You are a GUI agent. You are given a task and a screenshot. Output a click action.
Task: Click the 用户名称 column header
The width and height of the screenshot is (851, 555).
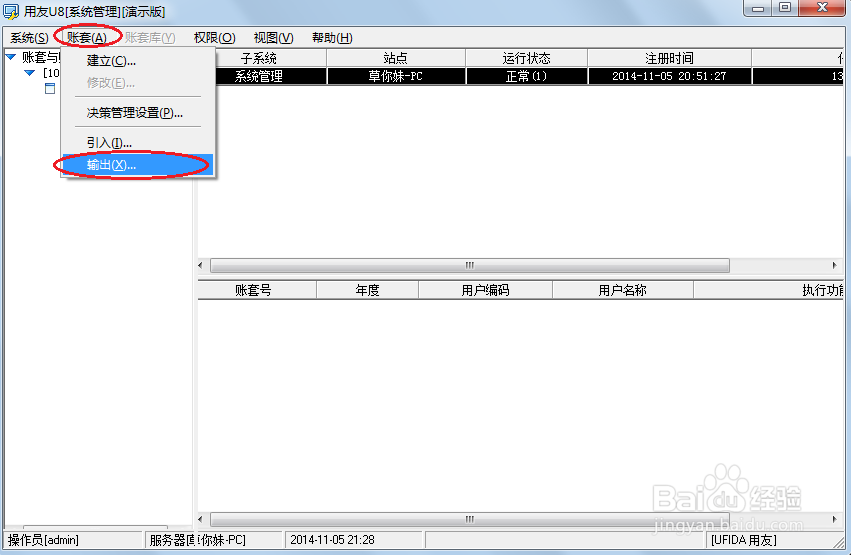[623, 290]
